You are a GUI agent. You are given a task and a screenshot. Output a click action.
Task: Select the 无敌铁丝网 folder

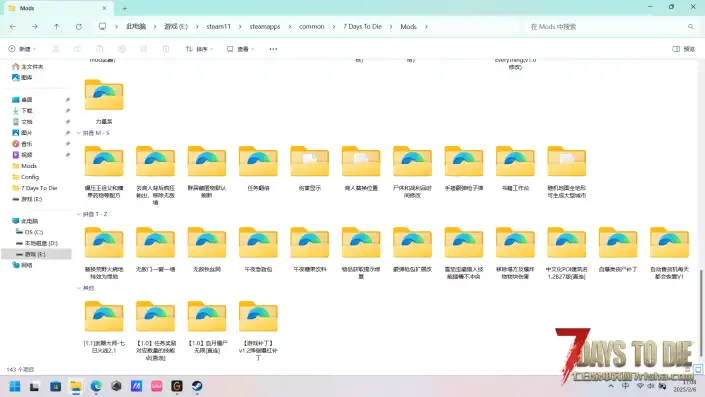207,250
